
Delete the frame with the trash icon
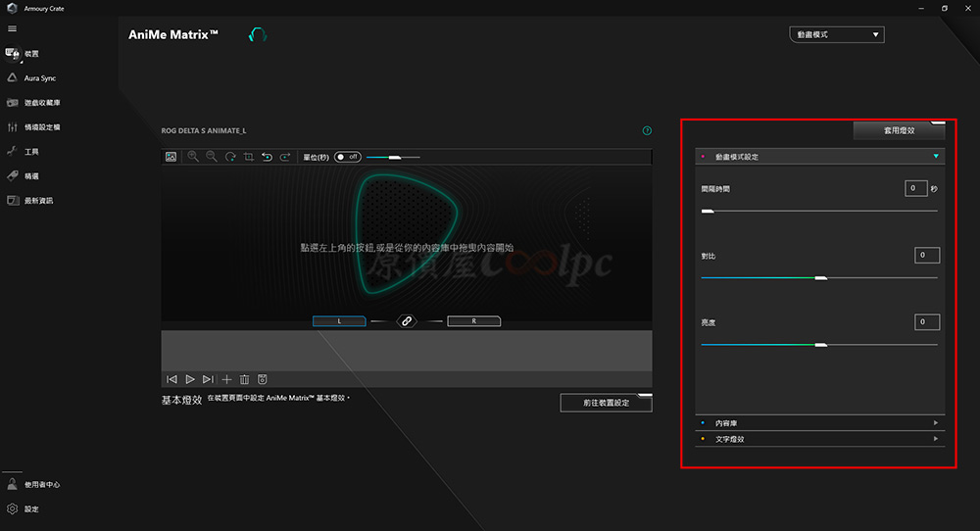click(244, 379)
